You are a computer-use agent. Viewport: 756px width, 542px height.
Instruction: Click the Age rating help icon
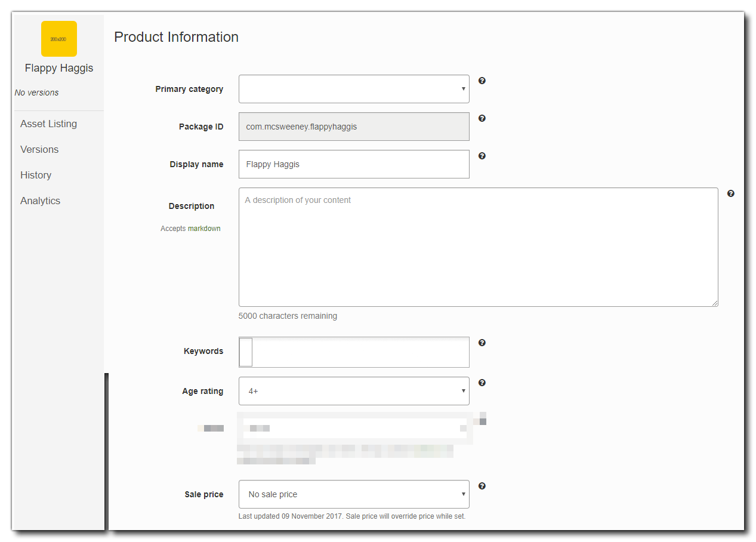point(482,383)
